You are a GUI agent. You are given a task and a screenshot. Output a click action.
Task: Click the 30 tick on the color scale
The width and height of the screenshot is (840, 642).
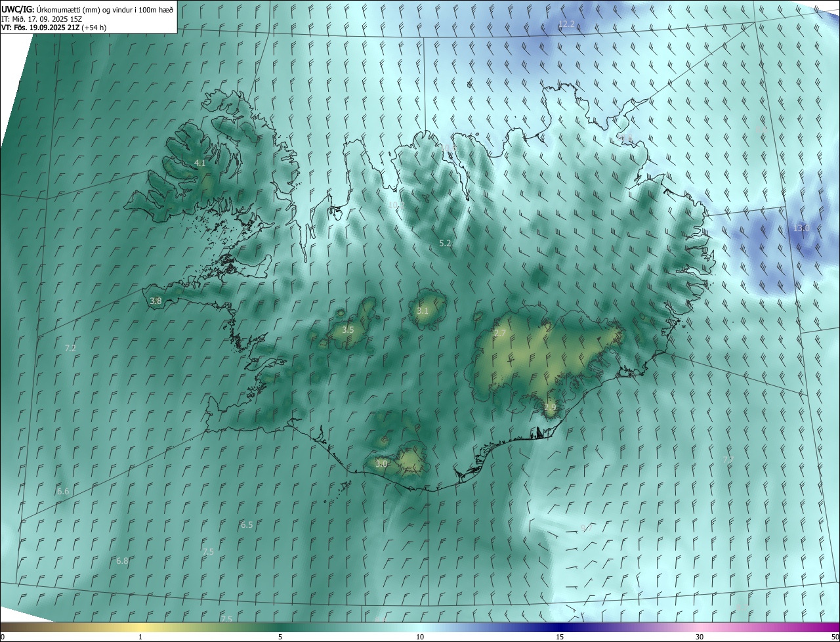(700, 637)
